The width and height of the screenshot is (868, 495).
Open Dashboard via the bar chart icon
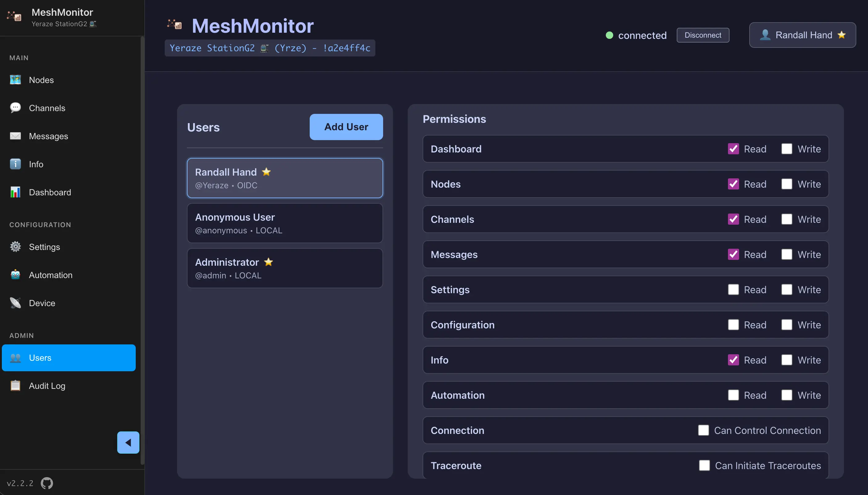(15, 192)
